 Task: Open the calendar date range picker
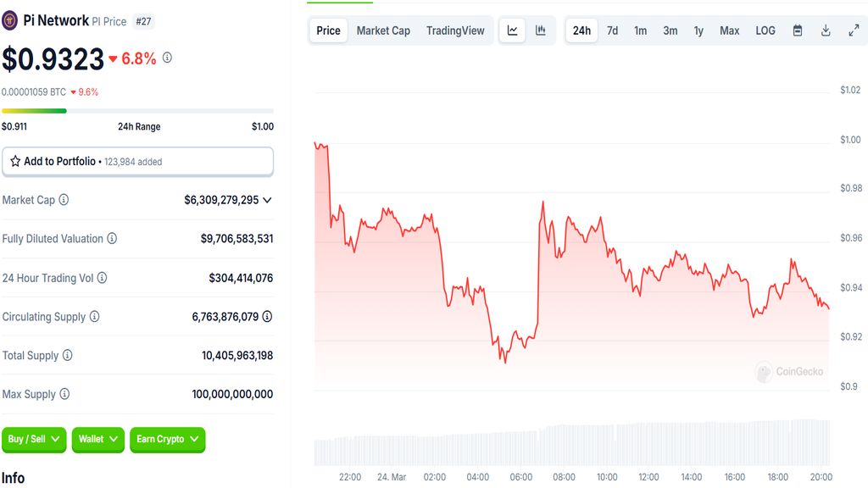coord(798,30)
